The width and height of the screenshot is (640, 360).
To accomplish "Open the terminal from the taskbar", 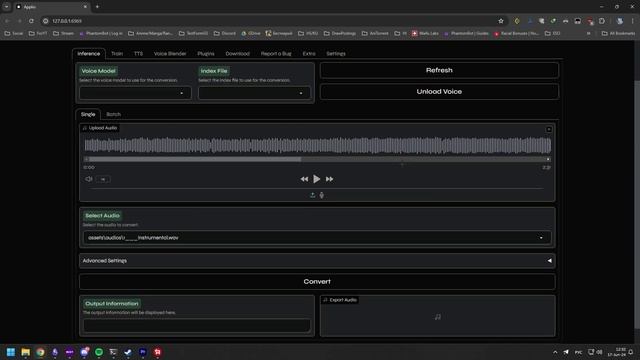I will click(113, 352).
